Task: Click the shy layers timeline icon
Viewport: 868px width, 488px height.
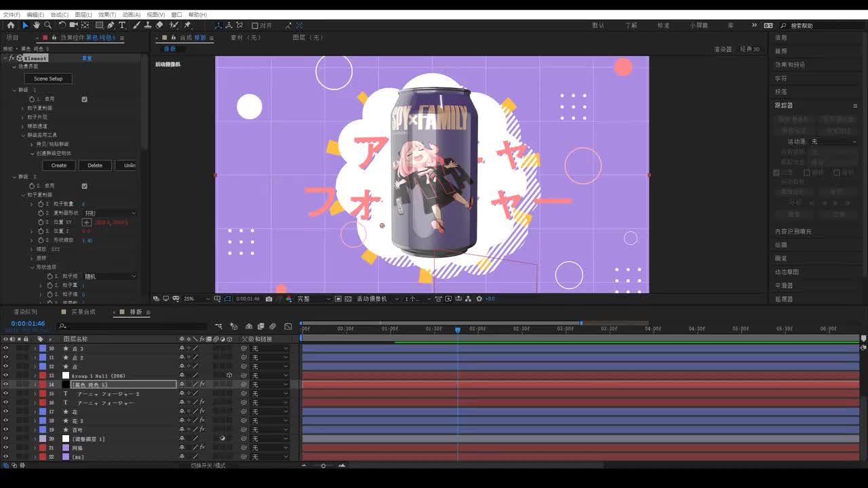Action: tap(249, 327)
